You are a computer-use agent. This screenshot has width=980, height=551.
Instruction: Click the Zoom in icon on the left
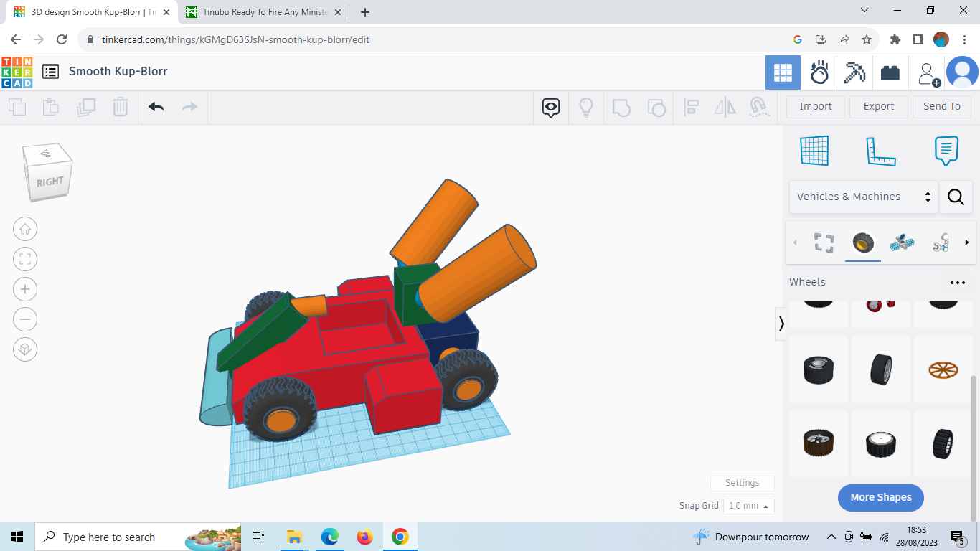(25, 289)
